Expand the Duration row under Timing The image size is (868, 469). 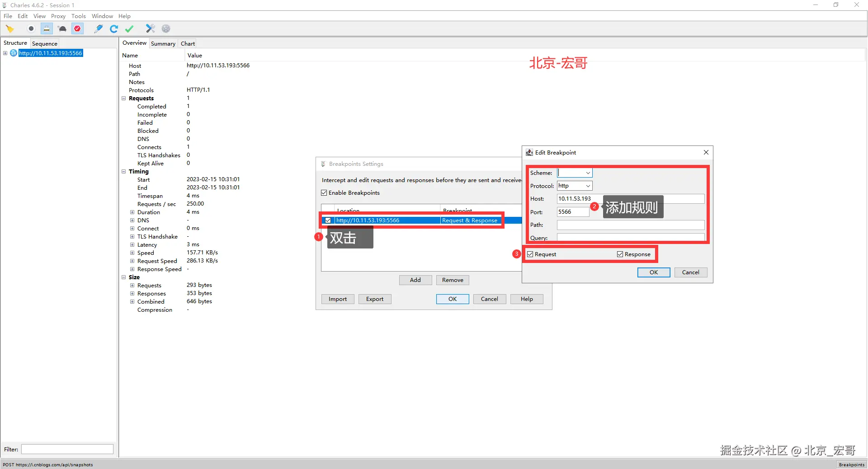(x=132, y=212)
